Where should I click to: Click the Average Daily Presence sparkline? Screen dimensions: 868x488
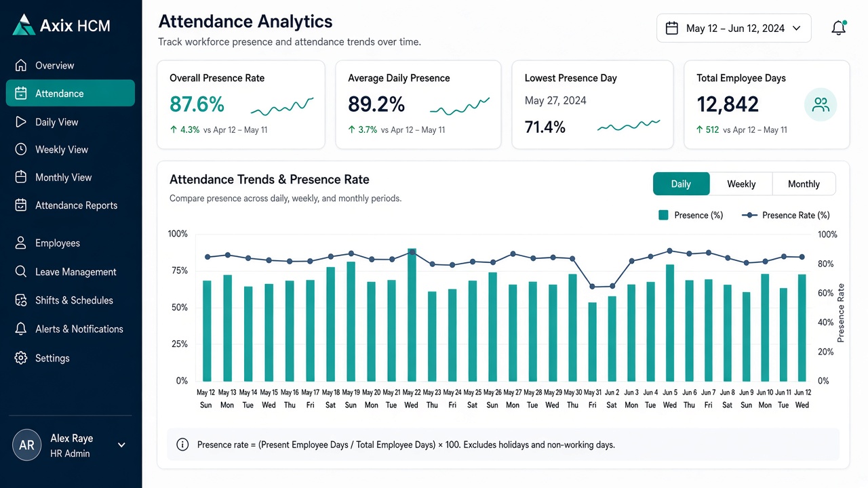pos(460,106)
